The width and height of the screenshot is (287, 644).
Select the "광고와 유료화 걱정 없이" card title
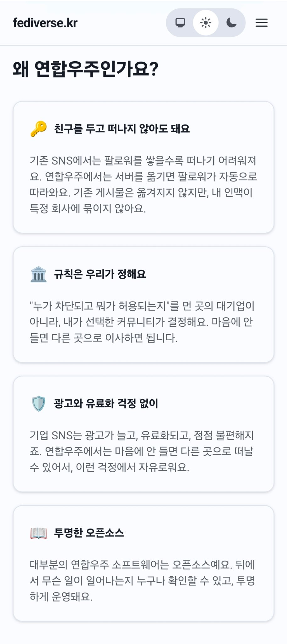(x=106, y=403)
